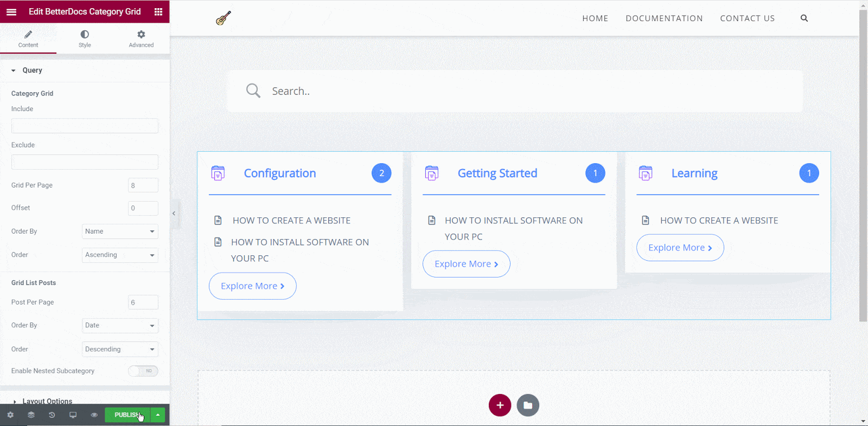
Task: Open Configuration's How to Install Software doc
Action: (300, 250)
